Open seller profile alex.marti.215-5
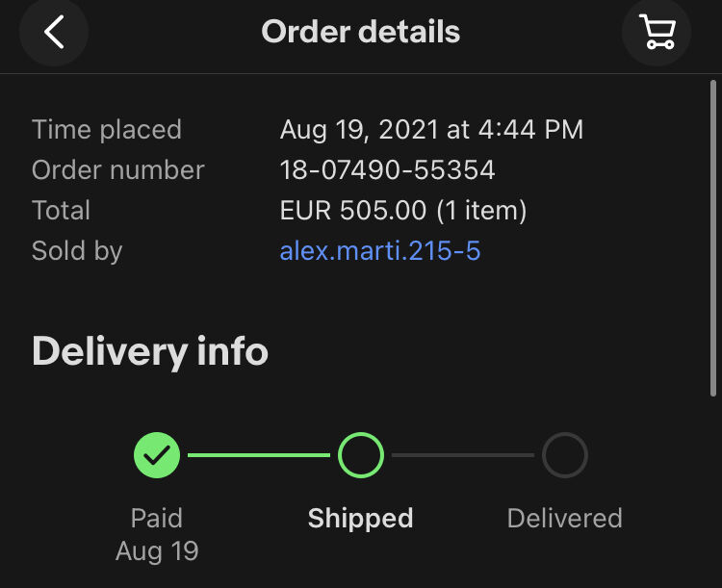722x588 pixels. click(x=380, y=251)
